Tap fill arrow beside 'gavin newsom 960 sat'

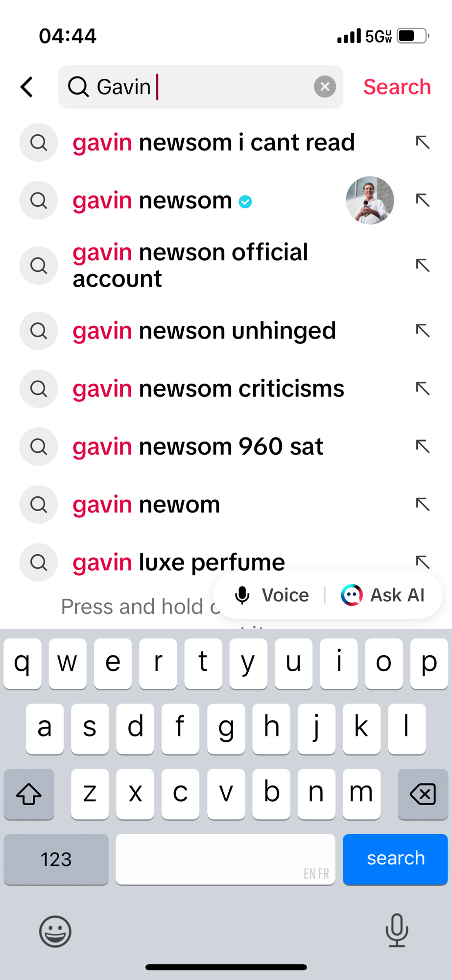pyautogui.click(x=422, y=446)
